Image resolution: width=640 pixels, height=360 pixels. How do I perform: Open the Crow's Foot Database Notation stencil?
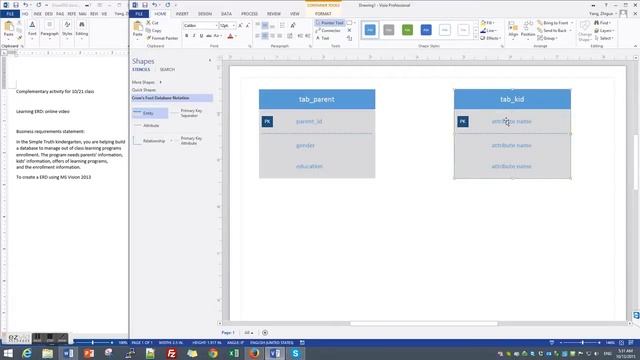tap(172, 98)
